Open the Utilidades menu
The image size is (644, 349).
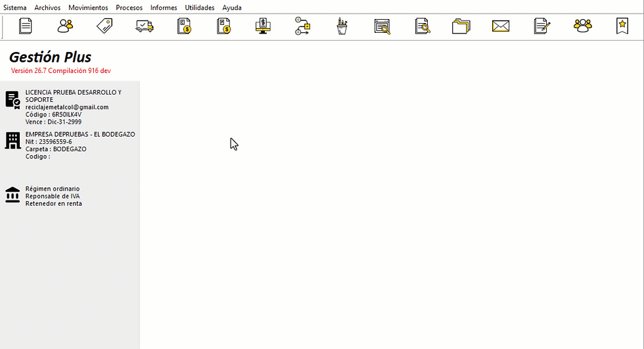pos(200,8)
